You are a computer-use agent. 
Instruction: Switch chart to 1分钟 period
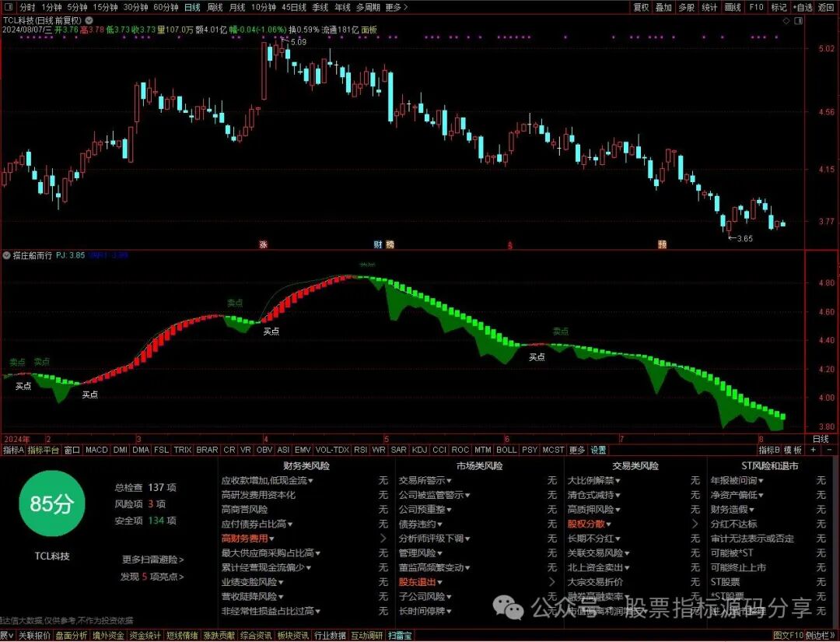tap(51, 7)
